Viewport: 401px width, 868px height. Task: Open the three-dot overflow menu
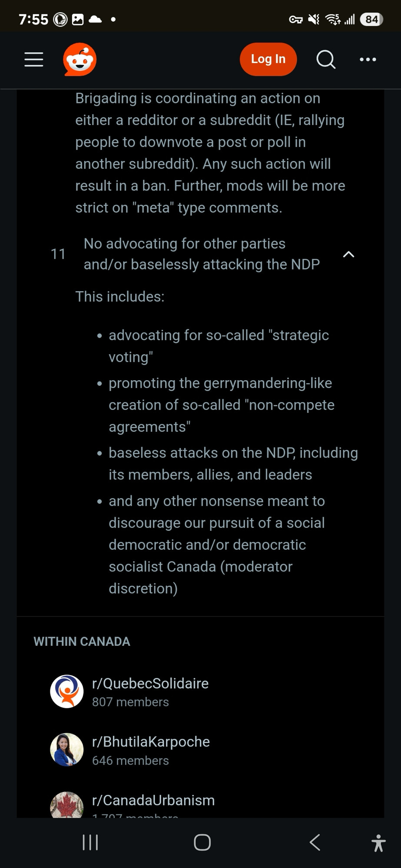[368, 59]
